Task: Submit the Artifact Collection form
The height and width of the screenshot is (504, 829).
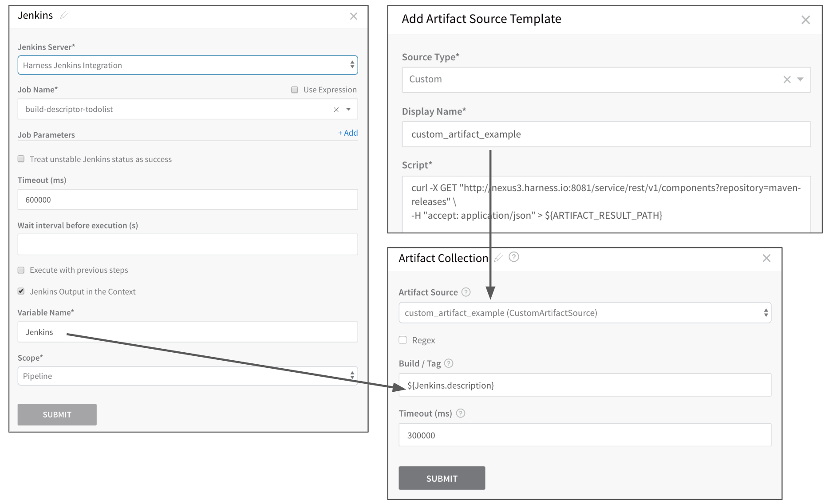Action: (x=442, y=478)
